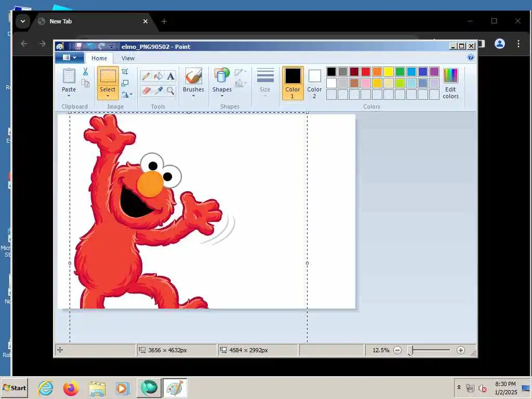Click the Cut scissors icon
Viewport: 532px width, 399px height.
pyautogui.click(x=86, y=72)
